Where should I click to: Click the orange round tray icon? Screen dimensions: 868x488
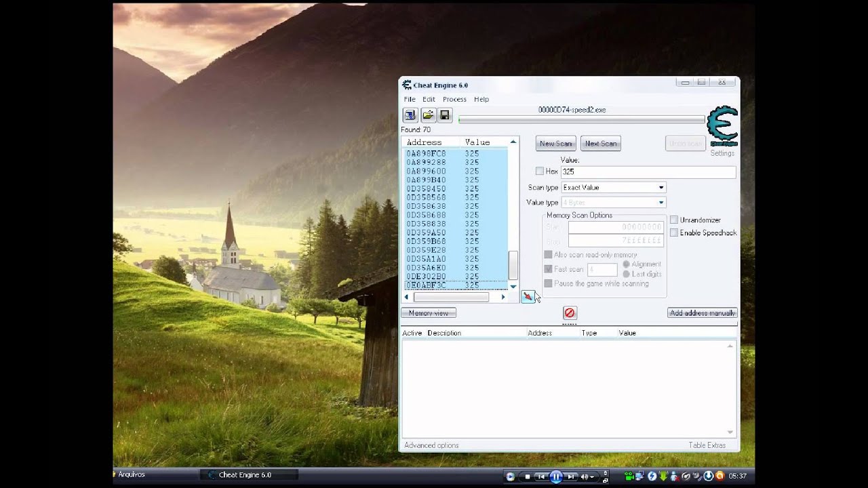tap(720, 476)
